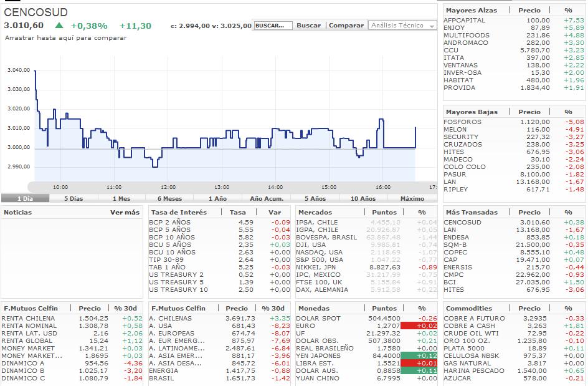The image size is (588, 386).
Task: Click BCP 2 AÑOS interest rate row
Action: 219,222
